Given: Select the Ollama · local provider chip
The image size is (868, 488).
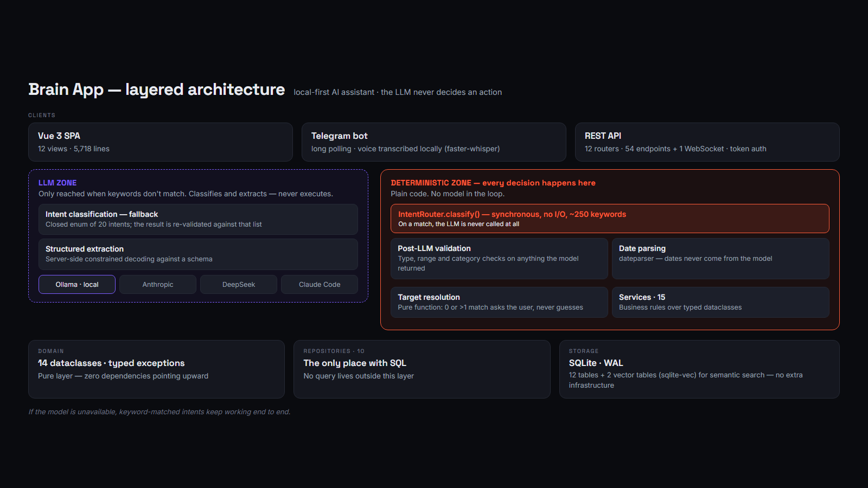Looking at the screenshot, I should pos(77,284).
